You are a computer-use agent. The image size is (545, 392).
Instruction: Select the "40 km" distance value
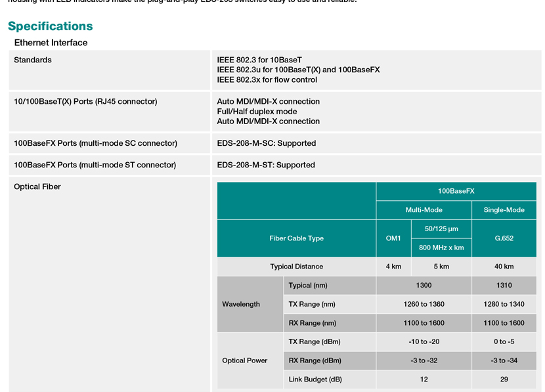click(504, 267)
